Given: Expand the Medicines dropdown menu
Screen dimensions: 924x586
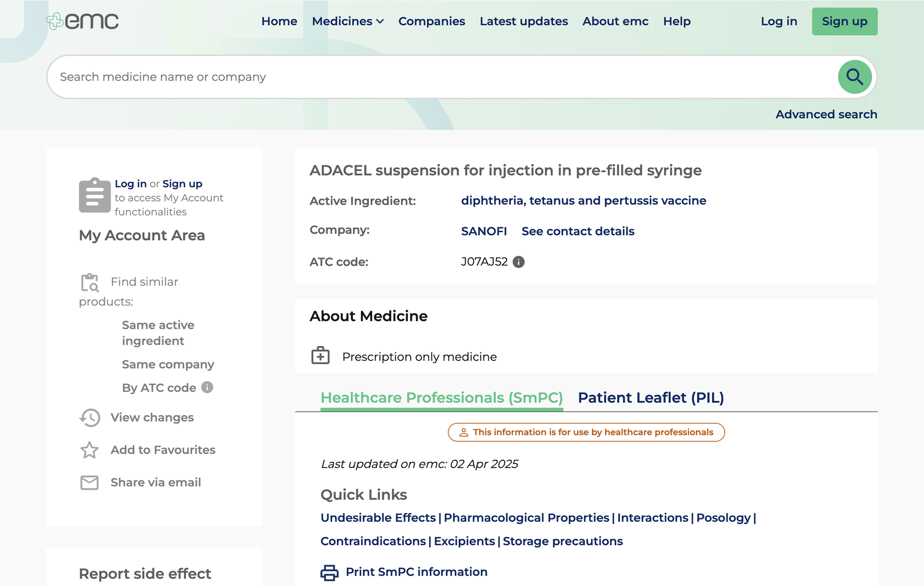Looking at the screenshot, I should pos(348,21).
